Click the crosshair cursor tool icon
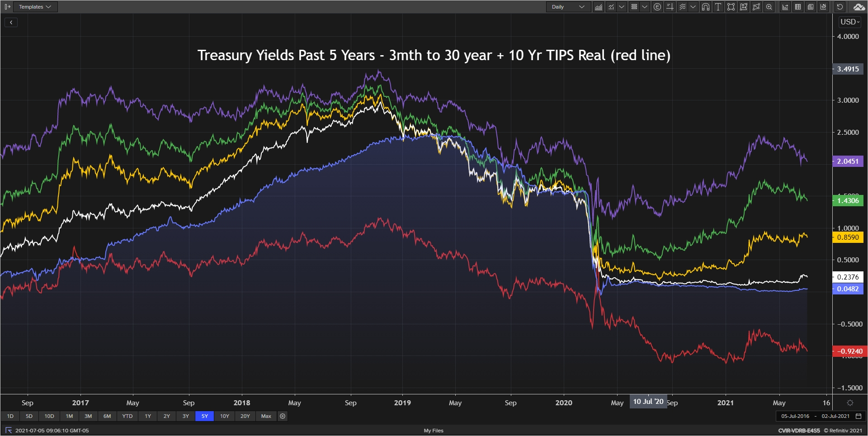The image size is (868, 436). [x=670, y=7]
